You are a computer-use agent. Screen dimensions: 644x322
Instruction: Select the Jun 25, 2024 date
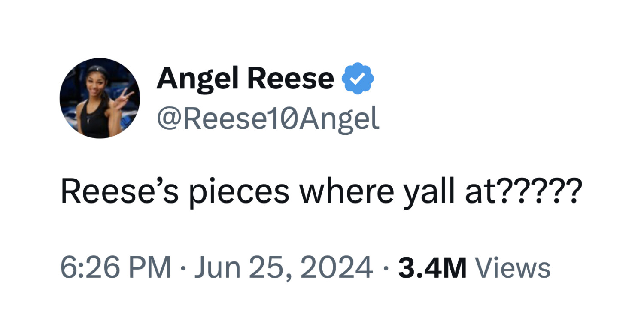pyautogui.click(x=283, y=267)
